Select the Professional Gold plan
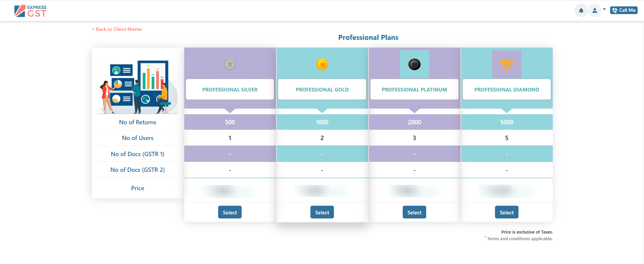The height and width of the screenshot is (264, 644). pyautogui.click(x=322, y=212)
